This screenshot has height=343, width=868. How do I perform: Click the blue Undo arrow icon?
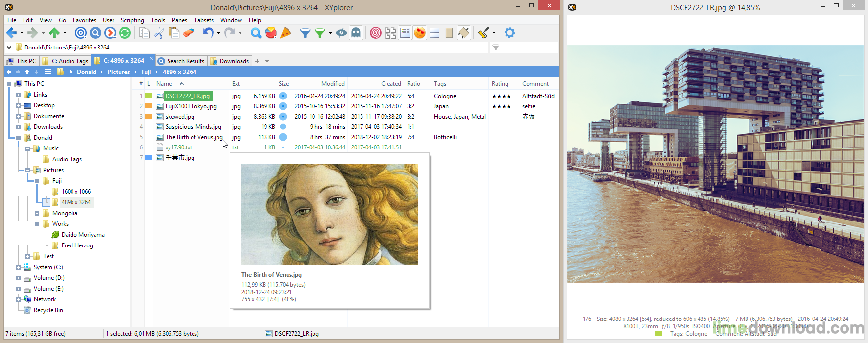tap(208, 33)
